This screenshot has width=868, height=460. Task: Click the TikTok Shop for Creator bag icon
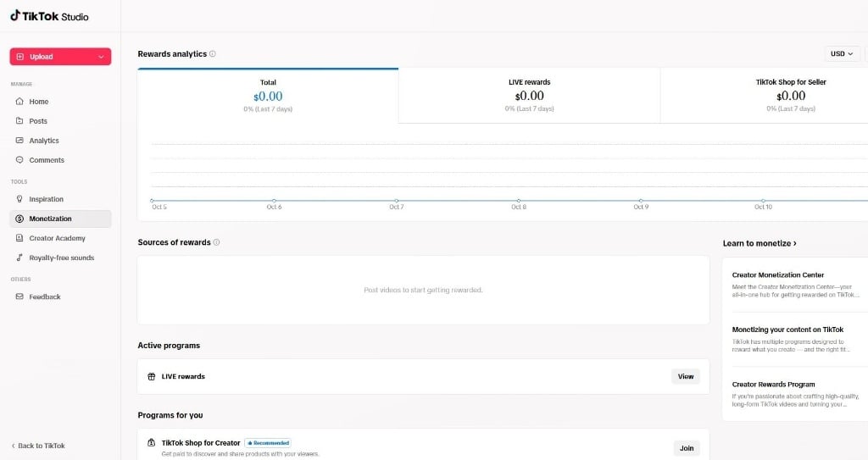[151, 442]
